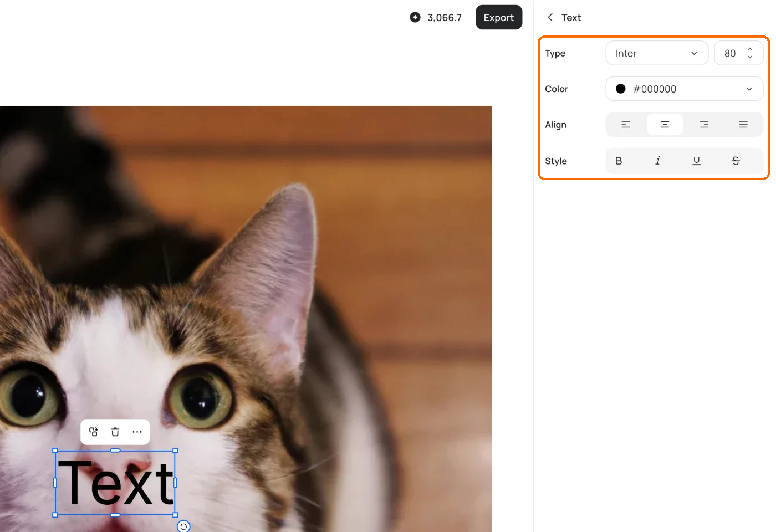This screenshot has width=776, height=532.
Task: Click the Text panel title
Action: (571, 18)
